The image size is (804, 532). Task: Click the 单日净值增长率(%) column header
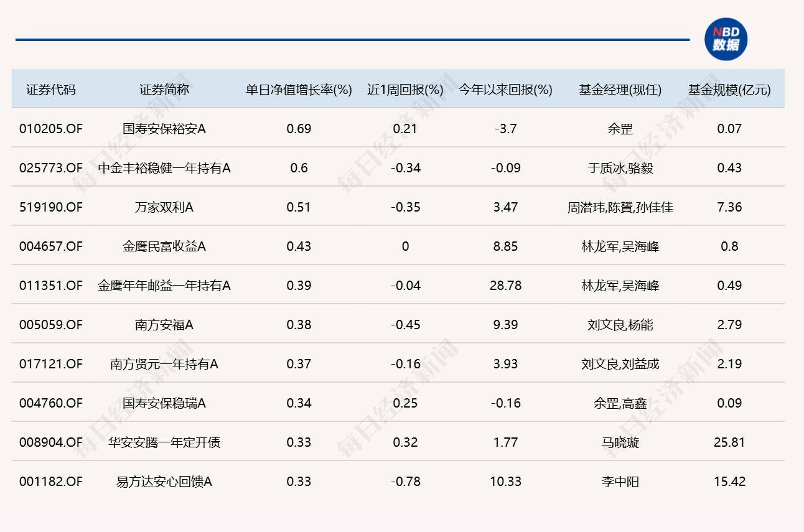[x=299, y=90]
